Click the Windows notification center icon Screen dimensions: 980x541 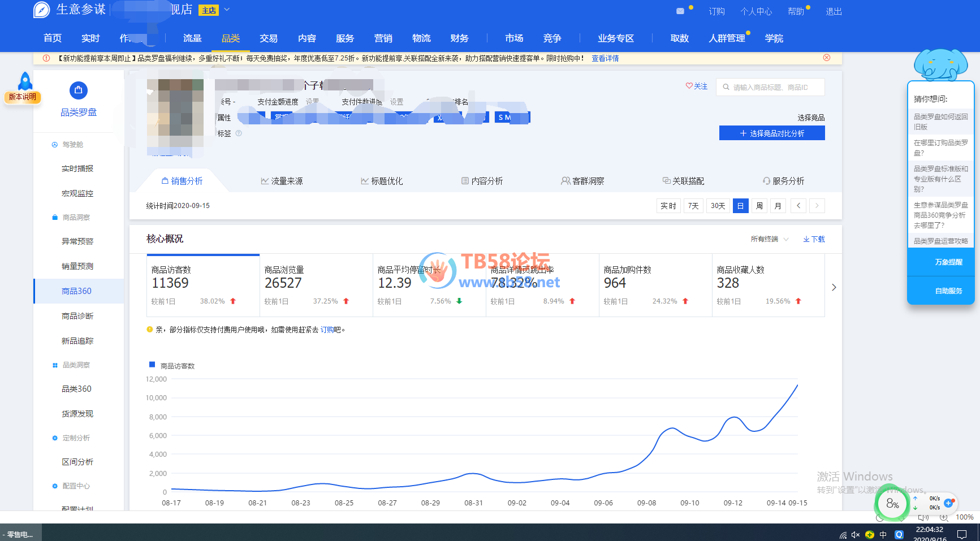961,534
